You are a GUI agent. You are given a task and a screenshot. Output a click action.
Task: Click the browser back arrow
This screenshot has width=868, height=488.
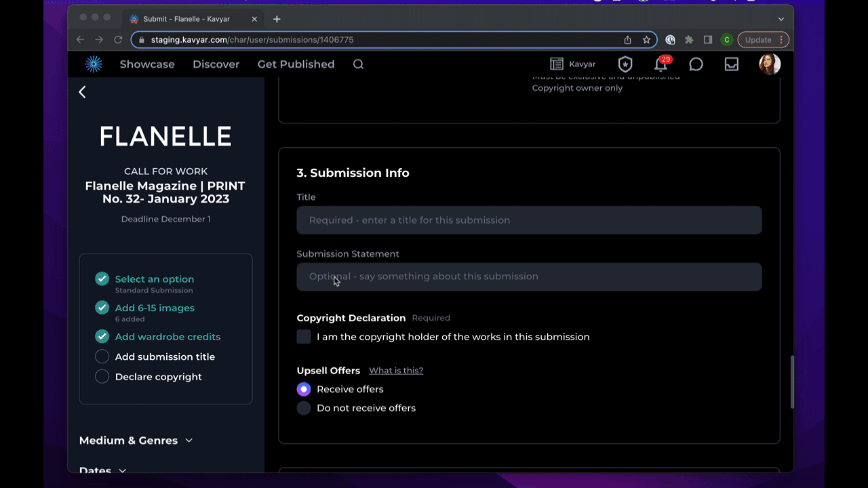(x=81, y=40)
